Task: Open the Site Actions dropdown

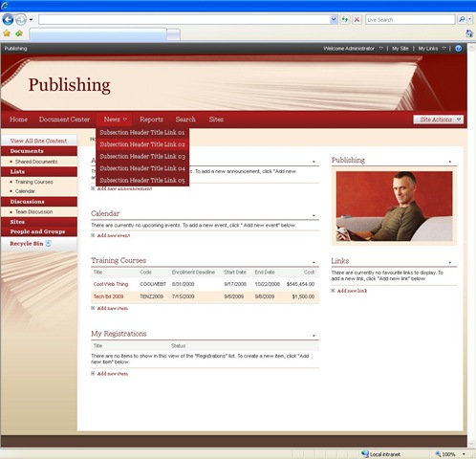Action: tap(439, 120)
